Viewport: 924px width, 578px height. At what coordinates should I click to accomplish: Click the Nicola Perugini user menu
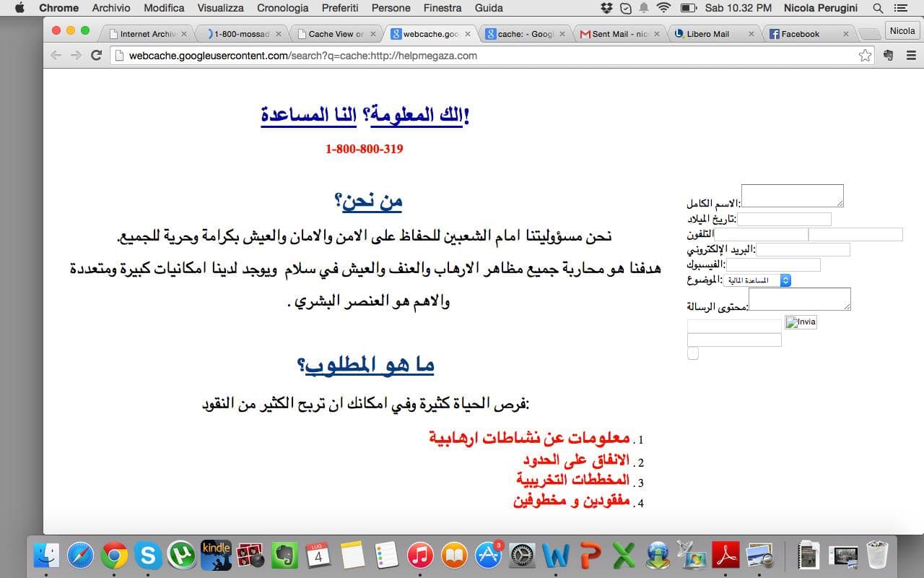coord(821,8)
